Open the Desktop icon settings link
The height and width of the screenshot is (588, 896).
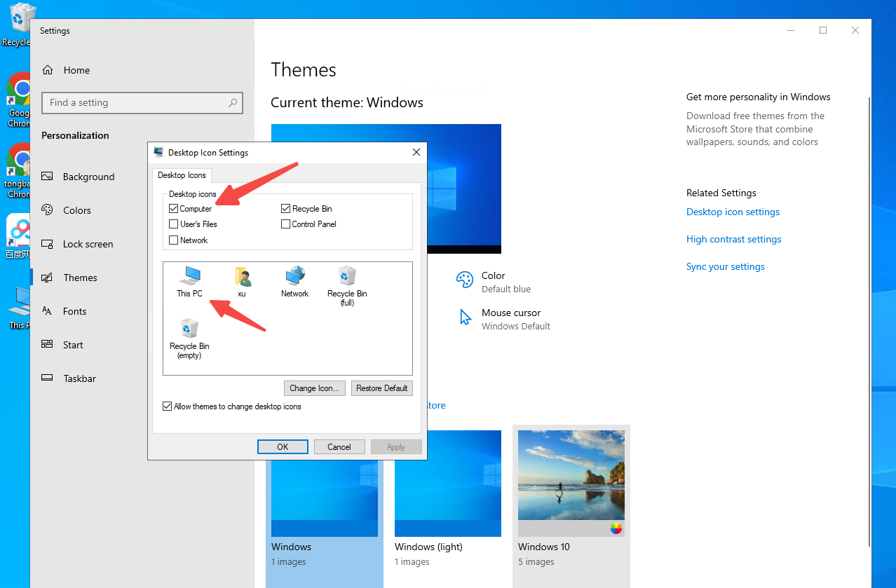click(733, 212)
